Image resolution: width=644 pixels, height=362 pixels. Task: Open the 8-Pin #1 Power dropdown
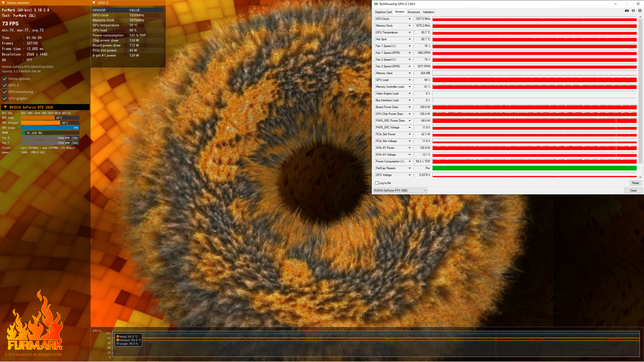[410, 148]
